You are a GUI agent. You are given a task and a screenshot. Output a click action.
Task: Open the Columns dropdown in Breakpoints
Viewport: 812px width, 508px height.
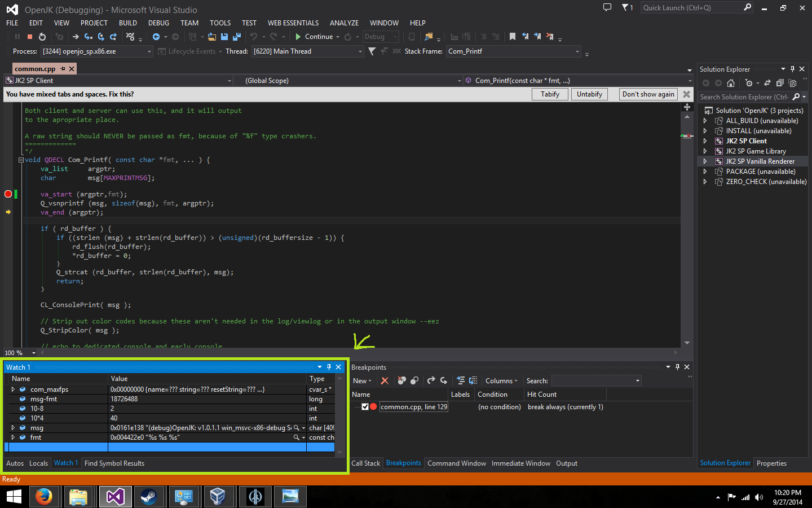(501, 381)
